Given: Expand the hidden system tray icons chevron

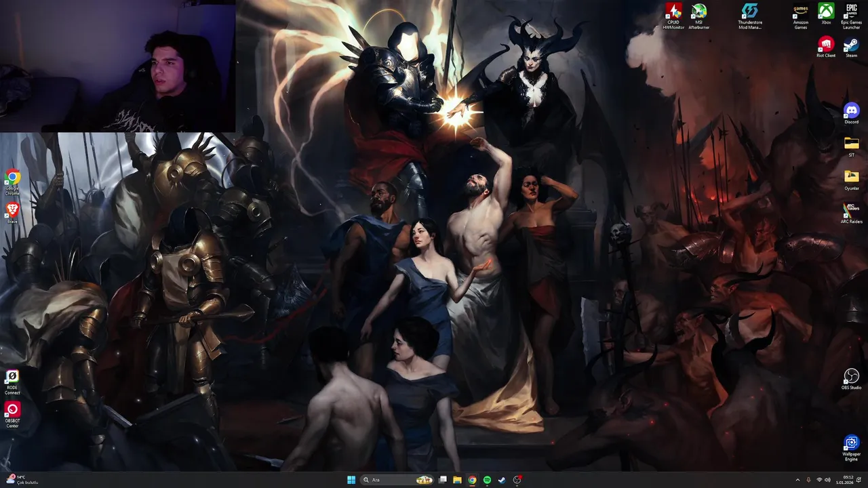Looking at the screenshot, I should click(797, 480).
